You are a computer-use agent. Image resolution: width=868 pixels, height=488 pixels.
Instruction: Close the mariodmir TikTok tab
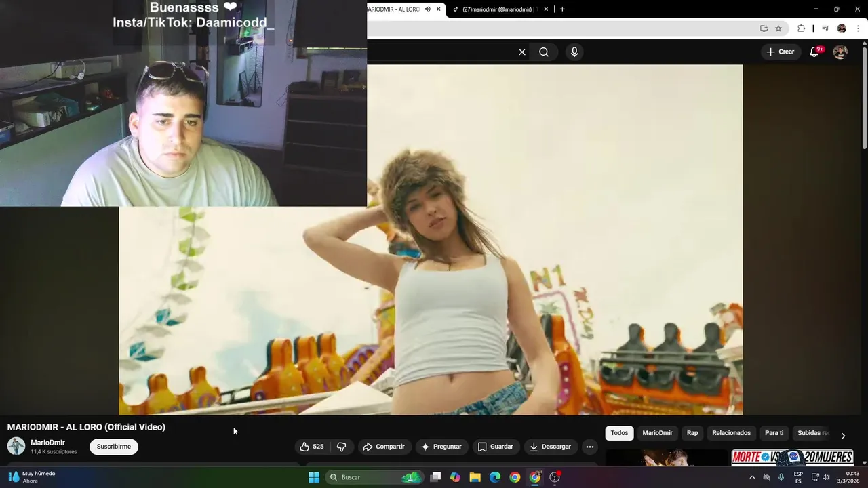[x=546, y=9]
